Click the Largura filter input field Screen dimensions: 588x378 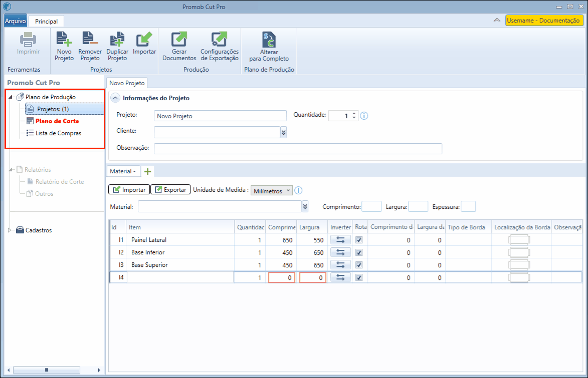(x=418, y=206)
